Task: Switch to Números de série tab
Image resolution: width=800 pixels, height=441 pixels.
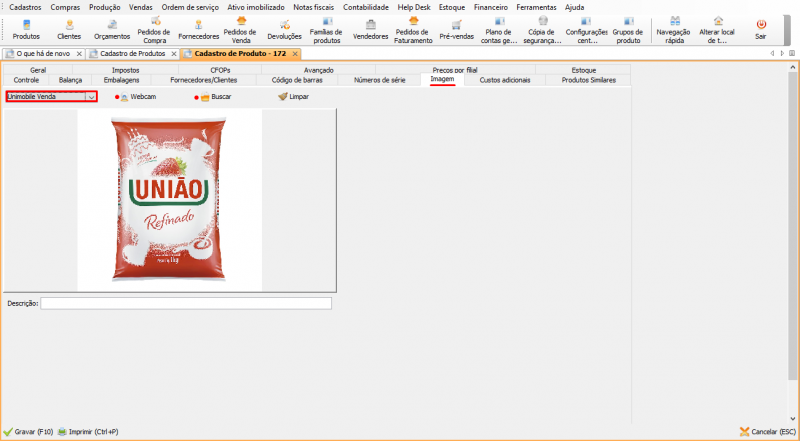Action: [380, 80]
